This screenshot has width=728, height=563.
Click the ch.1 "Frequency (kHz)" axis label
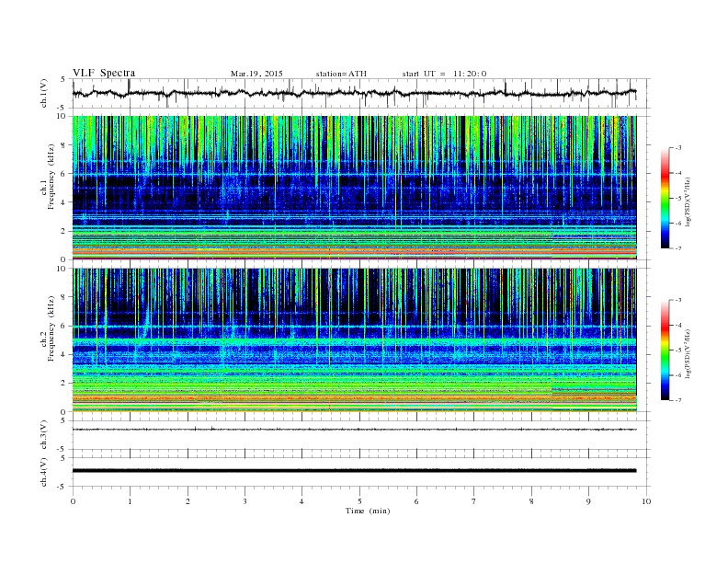point(51,177)
